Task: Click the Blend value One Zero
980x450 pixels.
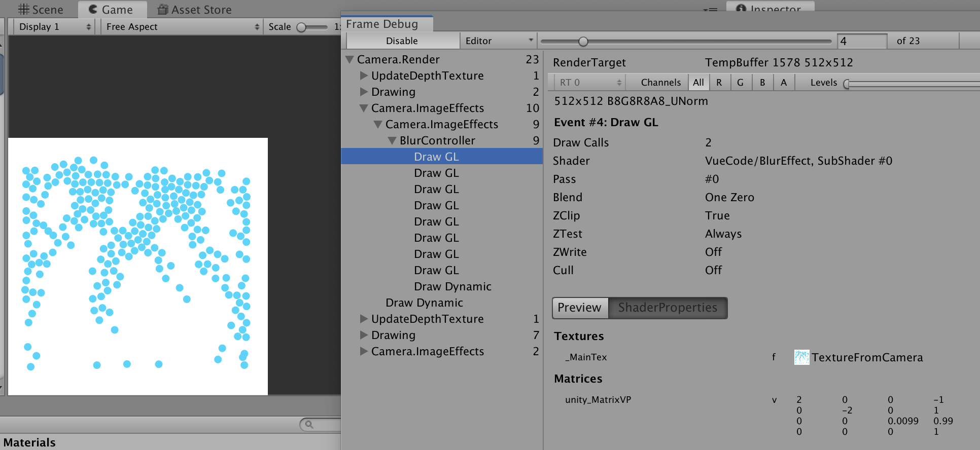Action: click(x=729, y=197)
